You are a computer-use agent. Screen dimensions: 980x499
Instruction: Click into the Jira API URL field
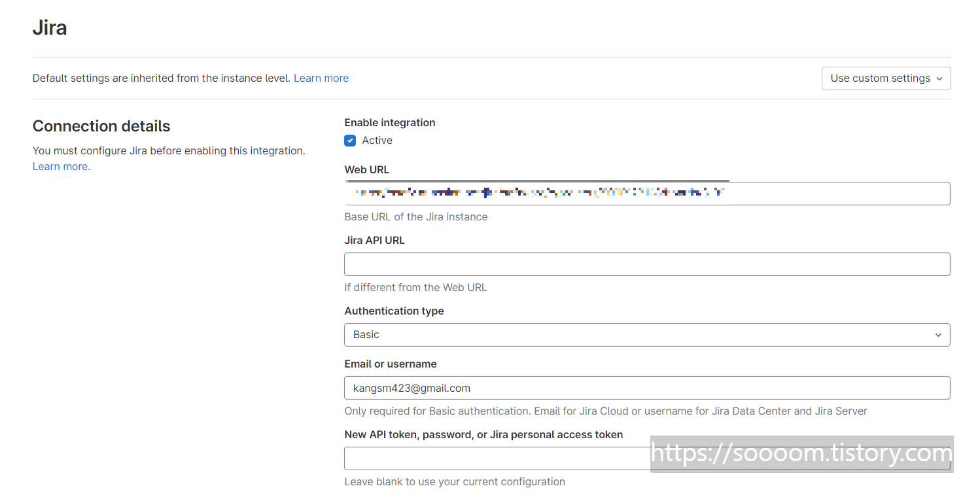(x=647, y=264)
